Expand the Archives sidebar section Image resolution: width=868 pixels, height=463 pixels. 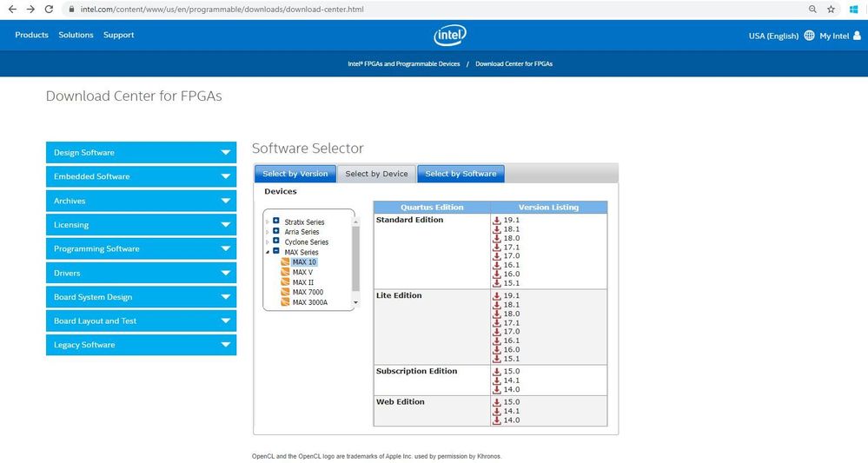tap(141, 201)
